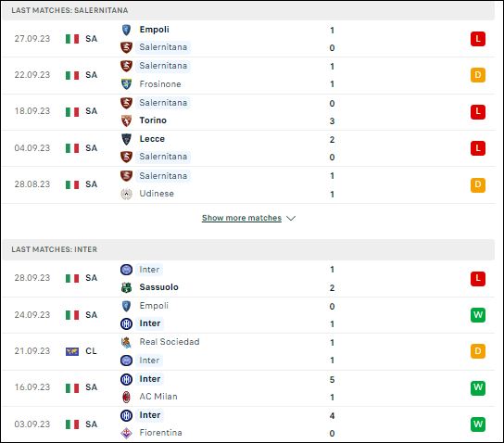Click the Champions League flag icon
Viewport: 504px width, 443px height.
pos(72,351)
